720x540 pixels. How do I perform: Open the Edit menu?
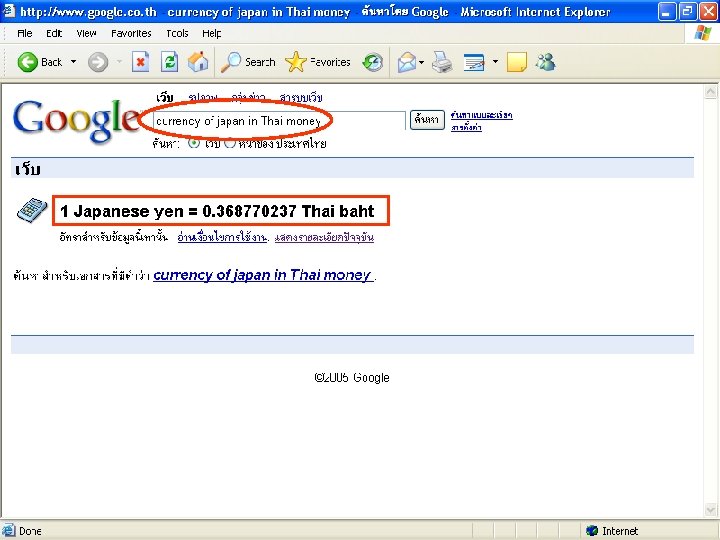(54, 34)
